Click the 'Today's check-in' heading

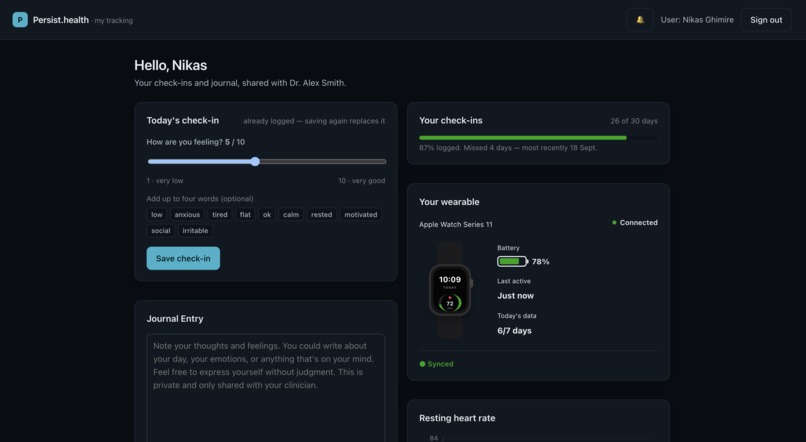tap(182, 120)
